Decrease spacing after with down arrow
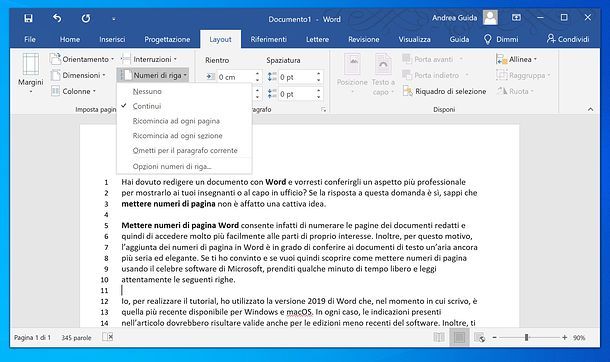The width and height of the screenshot is (610, 362). 319,97
